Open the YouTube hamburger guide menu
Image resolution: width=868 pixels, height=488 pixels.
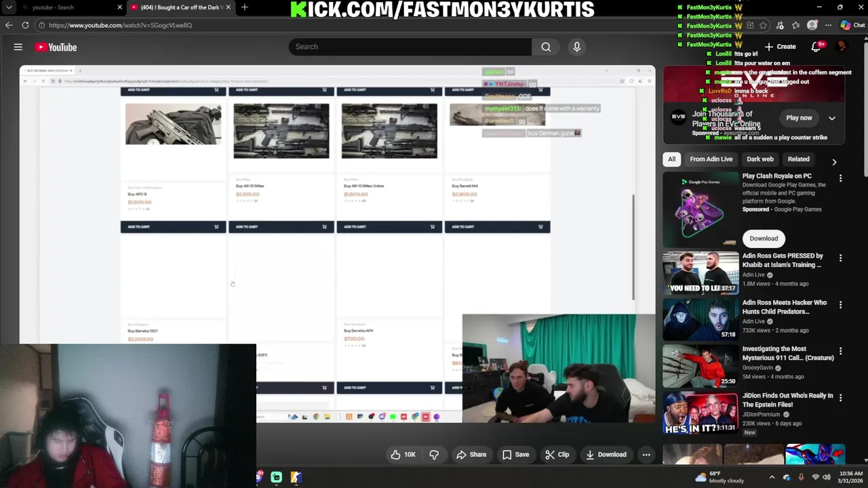tap(18, 47)
